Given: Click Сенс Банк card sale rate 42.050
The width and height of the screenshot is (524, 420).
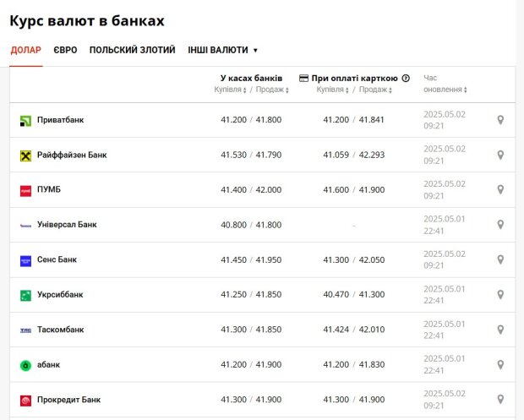Looking at the screenshot, I should point(372,260).
